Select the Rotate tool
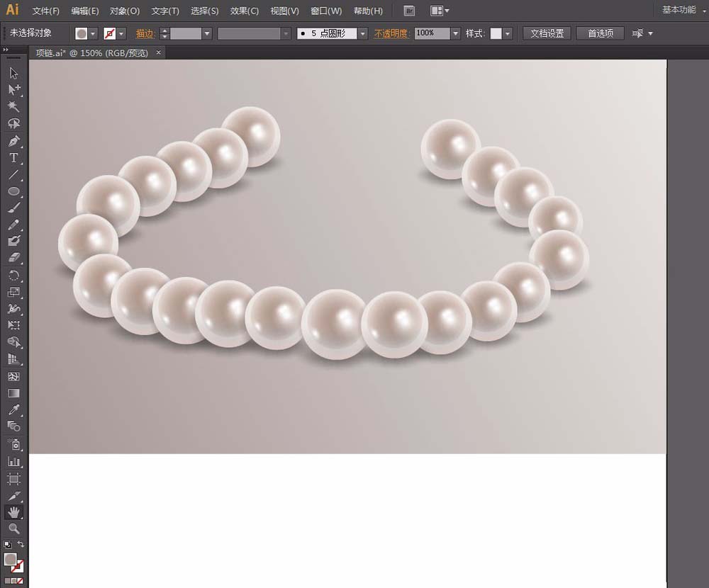Viewport: 709px width, 588px height. point(13,276)
